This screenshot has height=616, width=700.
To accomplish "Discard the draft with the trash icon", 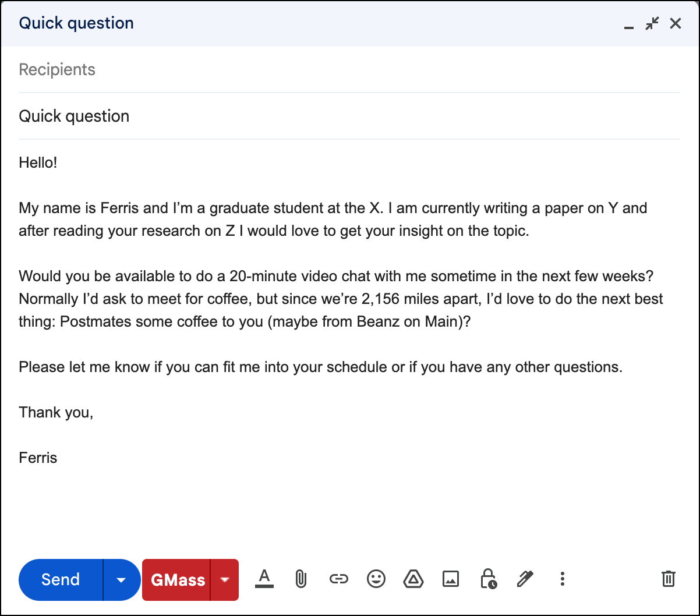I will point(668,579).
